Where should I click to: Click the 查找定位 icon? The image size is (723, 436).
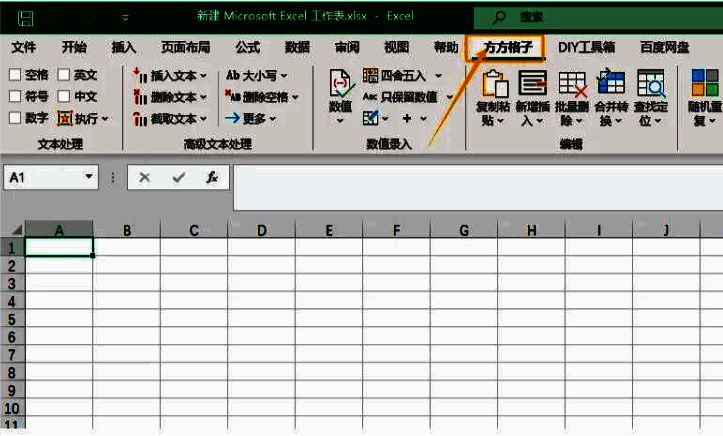point(650,84)
